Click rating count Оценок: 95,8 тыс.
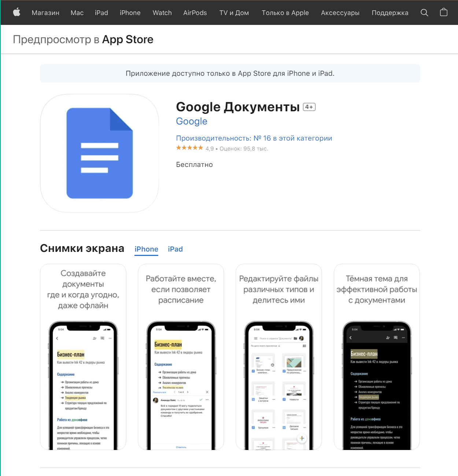Viewport: 458px width, 476px height. [244, 149]
